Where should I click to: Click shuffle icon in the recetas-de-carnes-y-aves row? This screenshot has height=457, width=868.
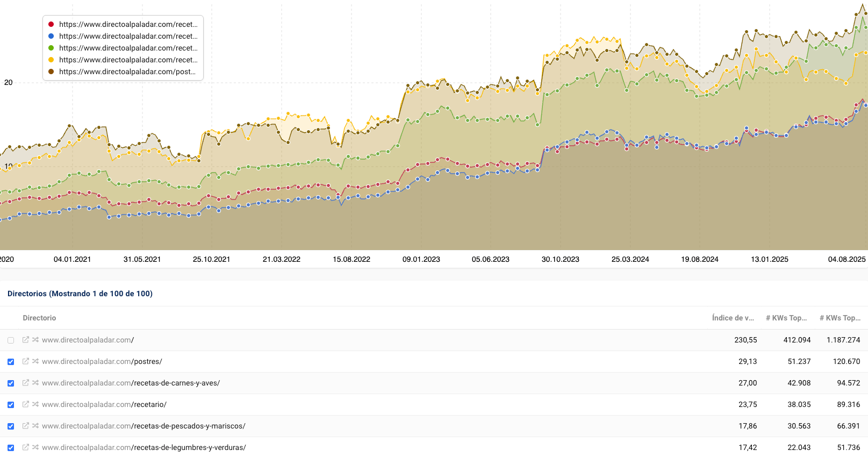(x=35, y=383)
